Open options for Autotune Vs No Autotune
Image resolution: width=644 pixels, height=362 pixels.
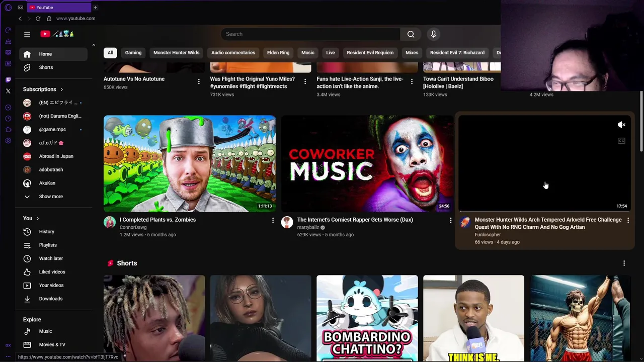click(x=198, y=81)
